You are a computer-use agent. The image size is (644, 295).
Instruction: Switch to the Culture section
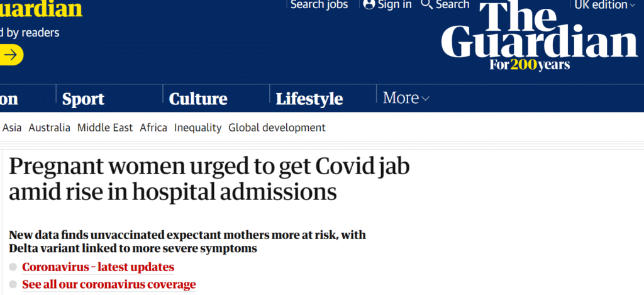pyautogui.click(x=198, y=99)
